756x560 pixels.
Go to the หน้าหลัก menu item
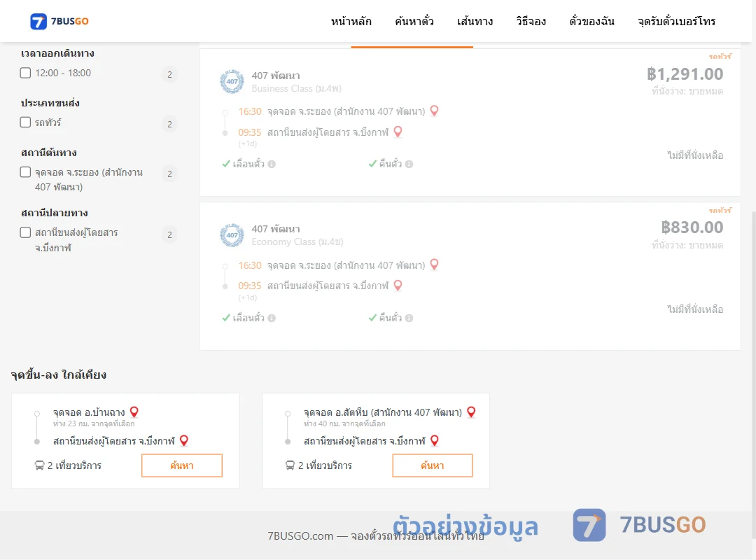click(351, 21)
